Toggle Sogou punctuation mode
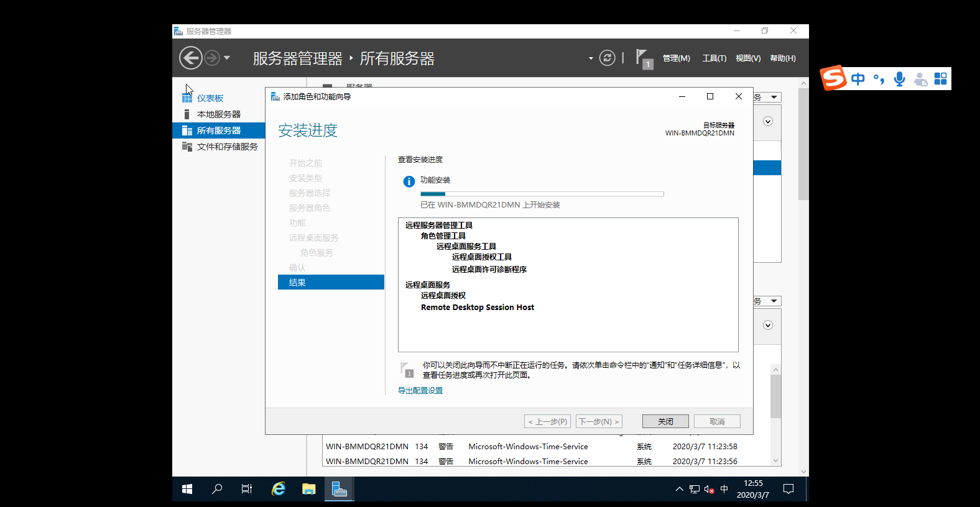 (879, 79)
